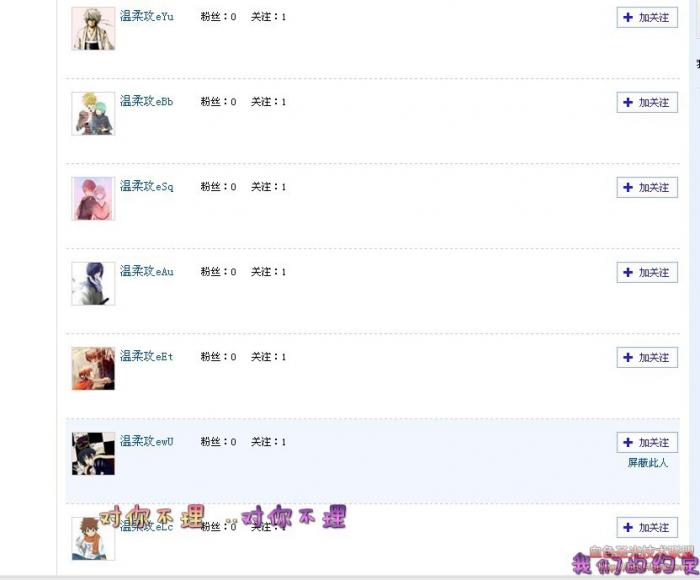
Task: Follow highlighted user 温柔玫ewU
Action: click(647, 442)
